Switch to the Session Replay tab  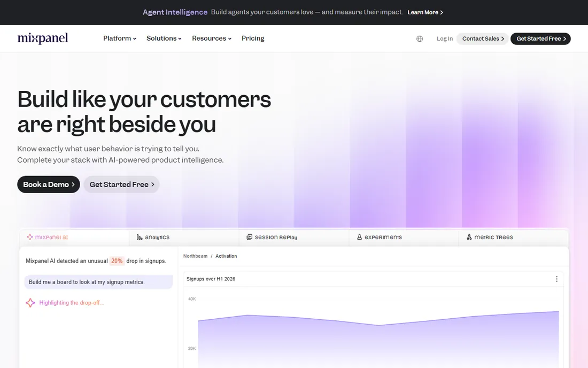(x=294, y=237)
